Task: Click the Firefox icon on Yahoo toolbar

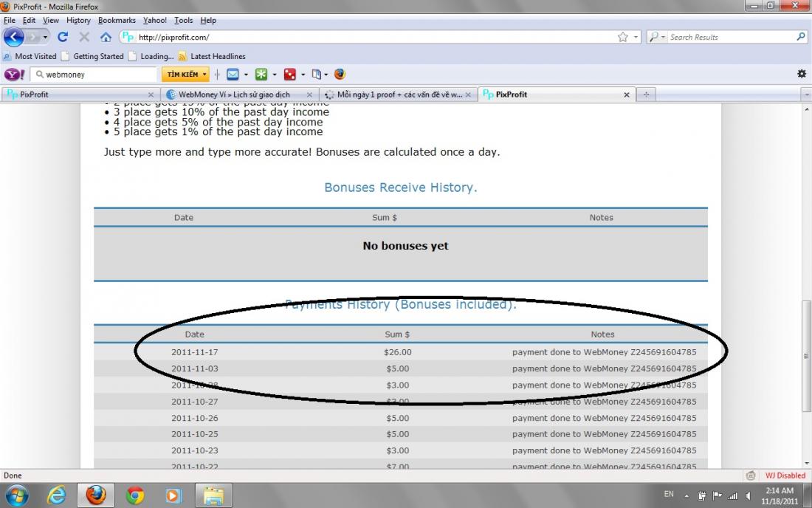Action: click(x=340, y=74)
